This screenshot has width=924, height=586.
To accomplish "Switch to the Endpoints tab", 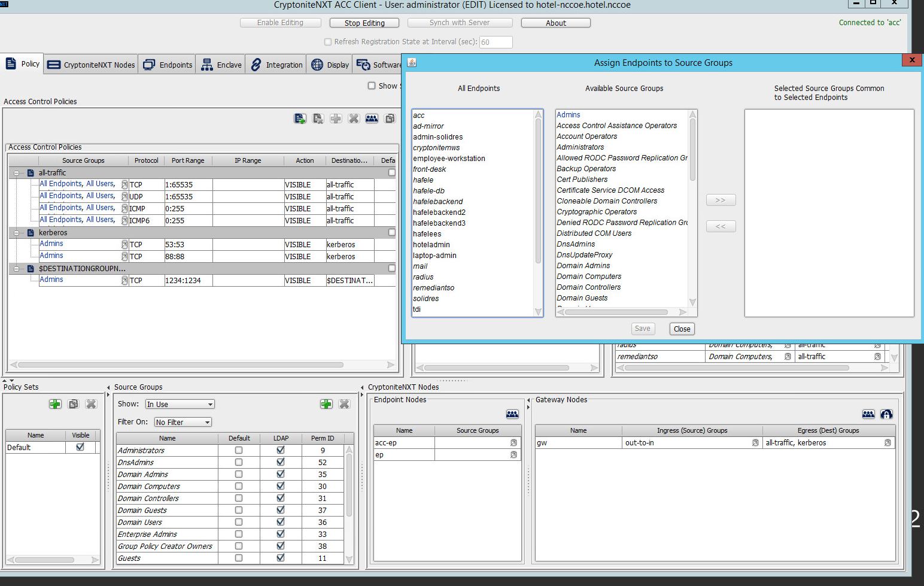I will pyautogui.click(x=168, y=65).
